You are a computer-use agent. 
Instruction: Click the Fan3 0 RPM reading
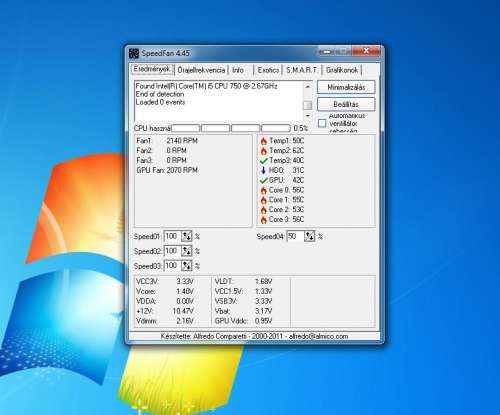[161, 160]
